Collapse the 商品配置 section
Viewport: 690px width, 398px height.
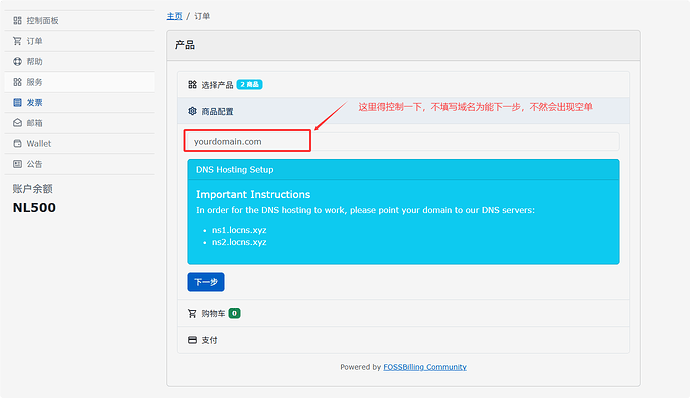[403, 111]
